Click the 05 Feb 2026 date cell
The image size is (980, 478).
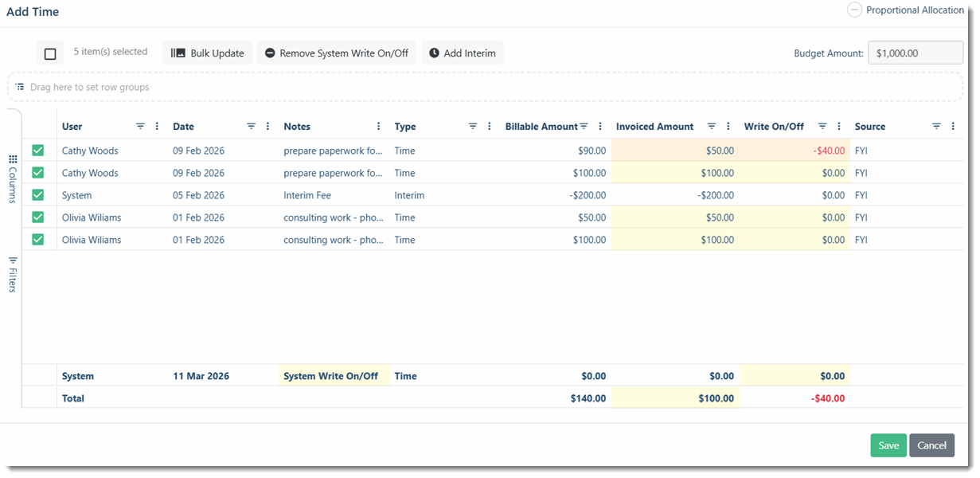click(224, 195)
